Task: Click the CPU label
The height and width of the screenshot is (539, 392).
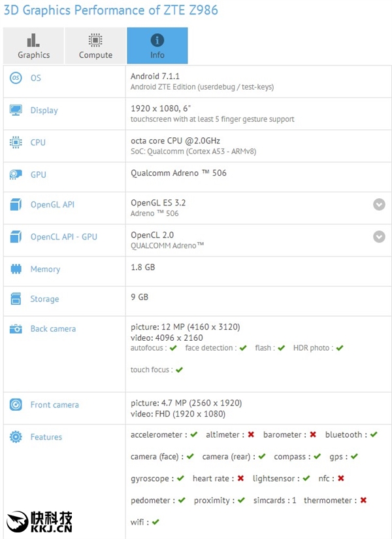Action: (38, 143)
